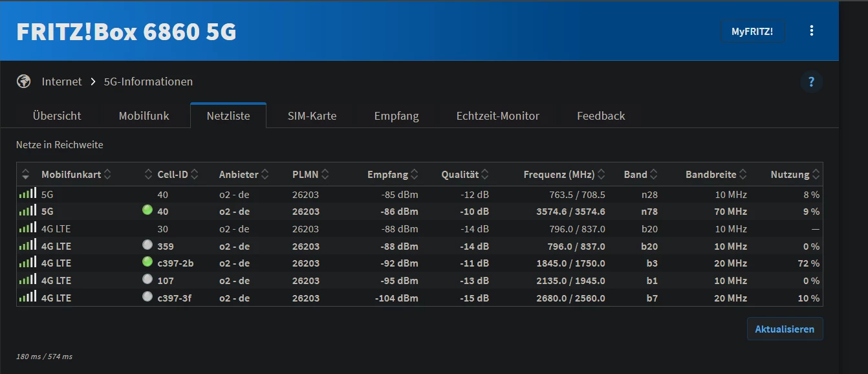
Task: Click the Aktualisieren button
Action: click(785, 329)
